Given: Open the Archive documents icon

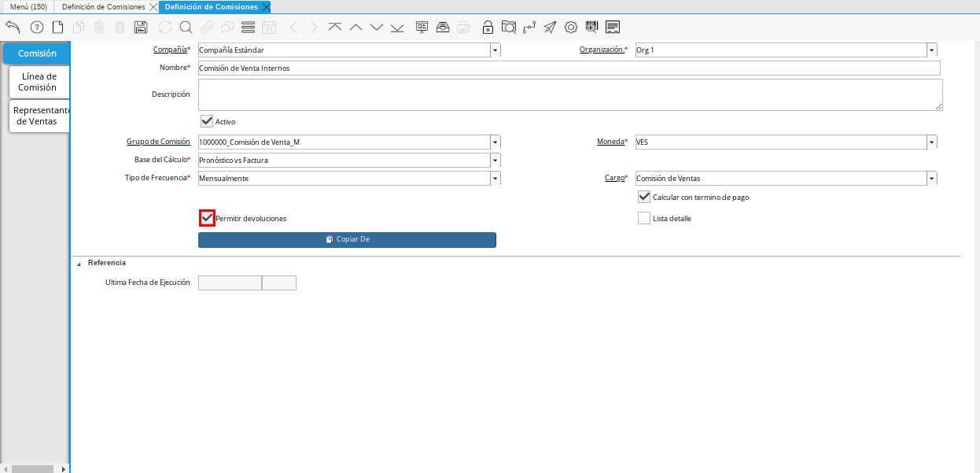Looking at the screenshot, I should [442, 27].
